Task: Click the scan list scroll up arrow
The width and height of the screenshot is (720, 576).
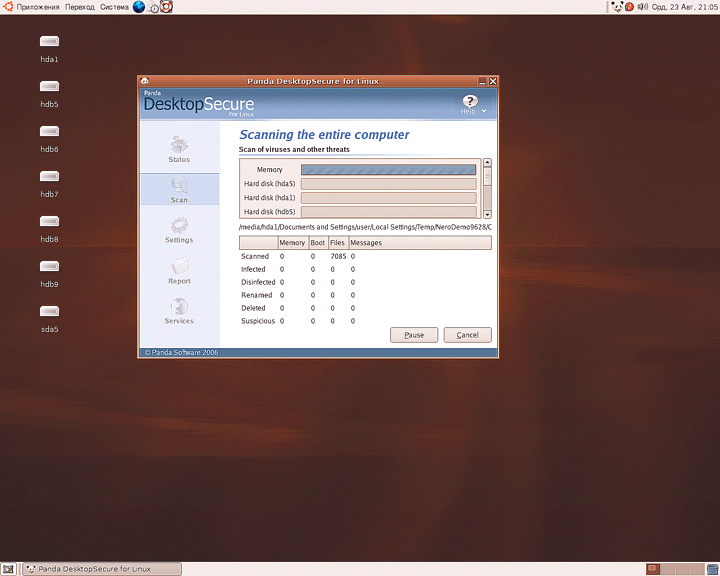Action: (x=488, y=163)
